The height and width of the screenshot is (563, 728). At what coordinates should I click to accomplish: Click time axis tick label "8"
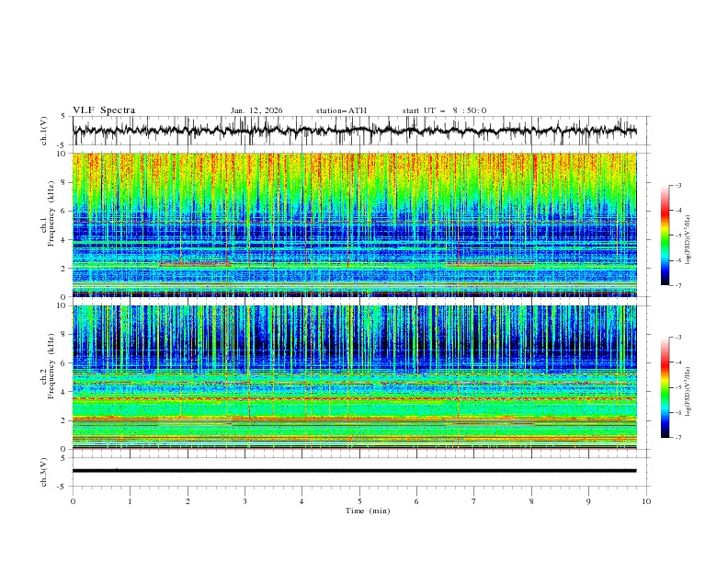531,501
